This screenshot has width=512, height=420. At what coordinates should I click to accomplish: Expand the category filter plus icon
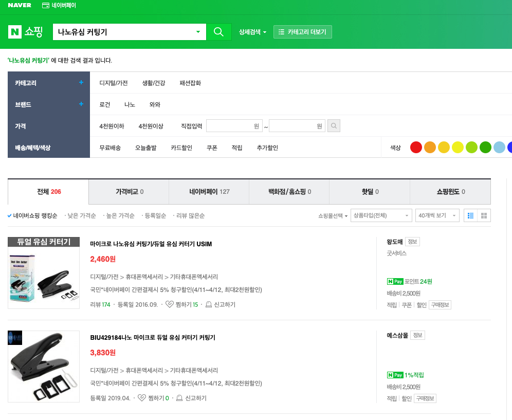(x=81, y=82)
